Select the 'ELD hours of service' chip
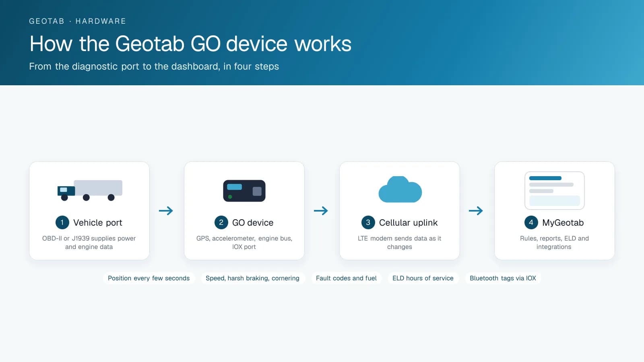The image size is (644, 362). click(423, 278)
